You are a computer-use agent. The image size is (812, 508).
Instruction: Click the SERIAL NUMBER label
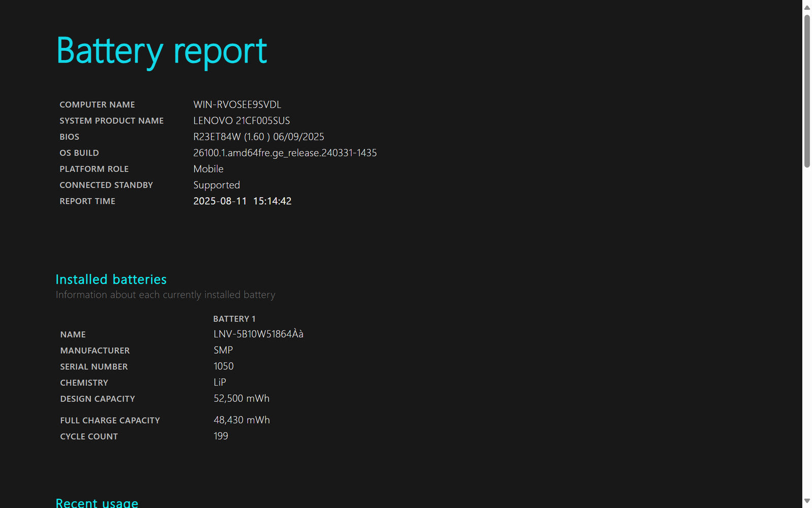[x=94, y=367]
